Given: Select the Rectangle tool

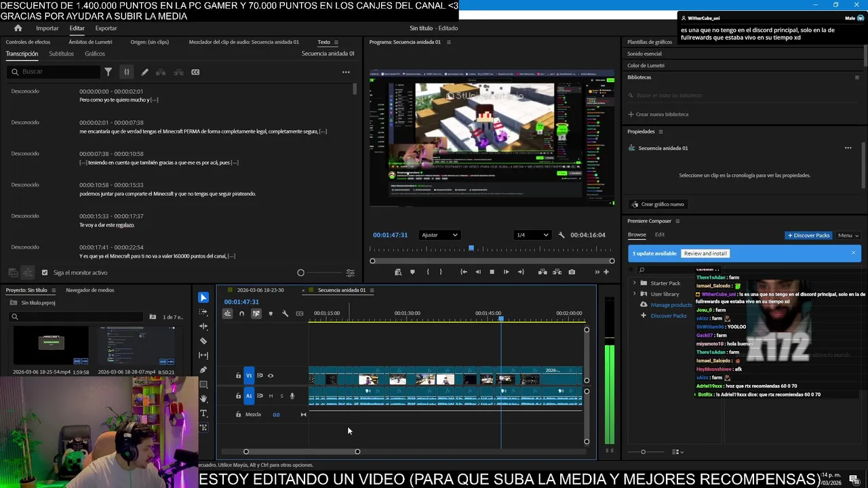Looking at the screenshot, I should point(203,384).
